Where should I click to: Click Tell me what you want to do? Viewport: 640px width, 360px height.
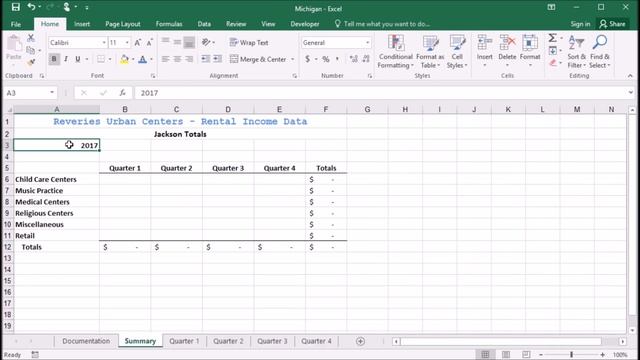[382, 24]
